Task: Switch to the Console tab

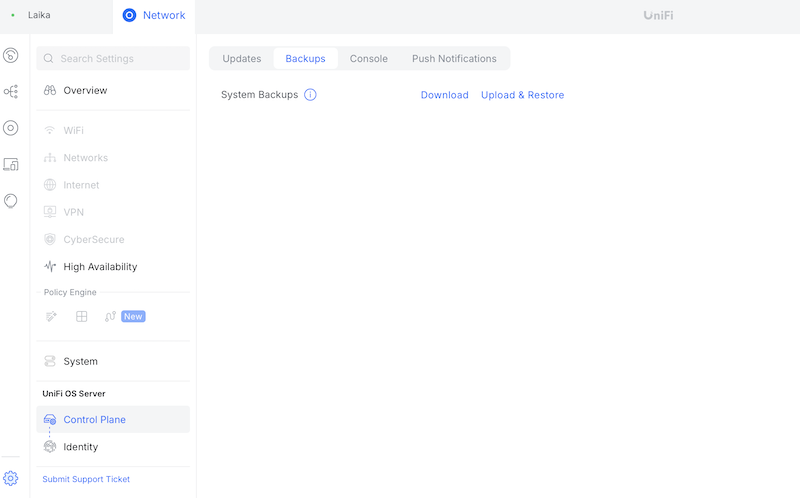Action: pyautogui.click(x=369, y=59)
